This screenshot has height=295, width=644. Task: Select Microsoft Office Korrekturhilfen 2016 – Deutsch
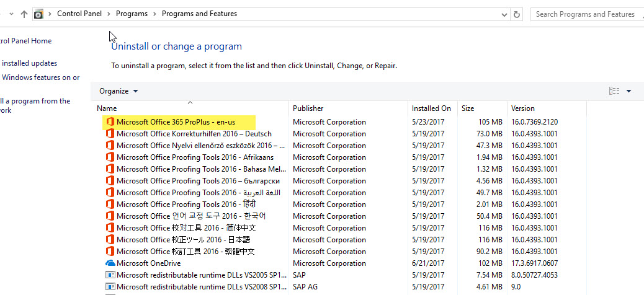coord(194,134)
